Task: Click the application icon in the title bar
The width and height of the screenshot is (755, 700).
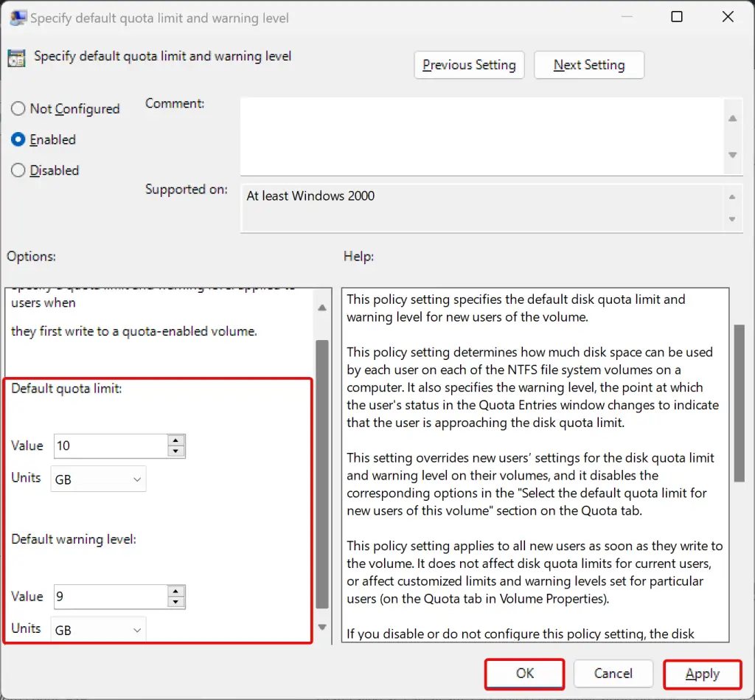Action: pyautogui.click(x=16, y=15)
